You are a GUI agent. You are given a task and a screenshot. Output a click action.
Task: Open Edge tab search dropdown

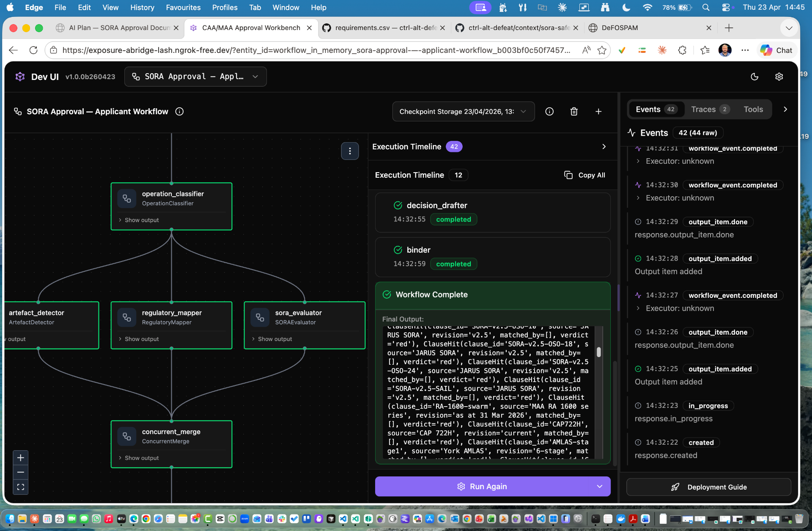[x=789, y=28]
